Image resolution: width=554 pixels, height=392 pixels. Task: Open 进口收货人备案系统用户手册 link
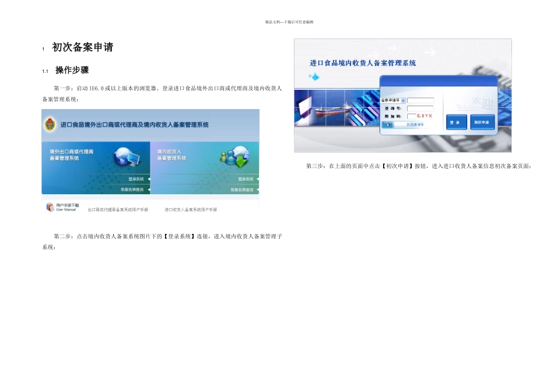191,209
